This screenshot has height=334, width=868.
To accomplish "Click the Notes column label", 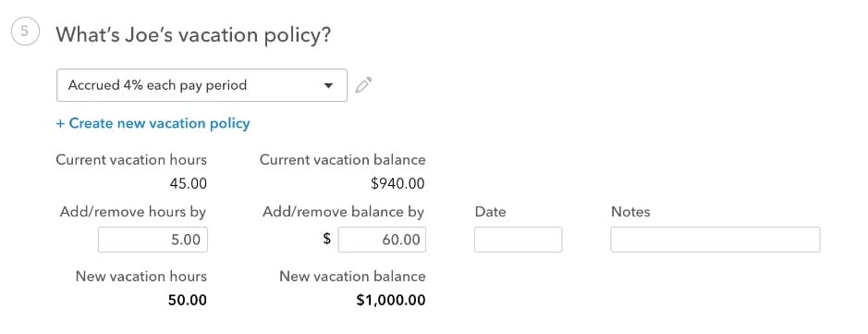I will pos(630,212).
